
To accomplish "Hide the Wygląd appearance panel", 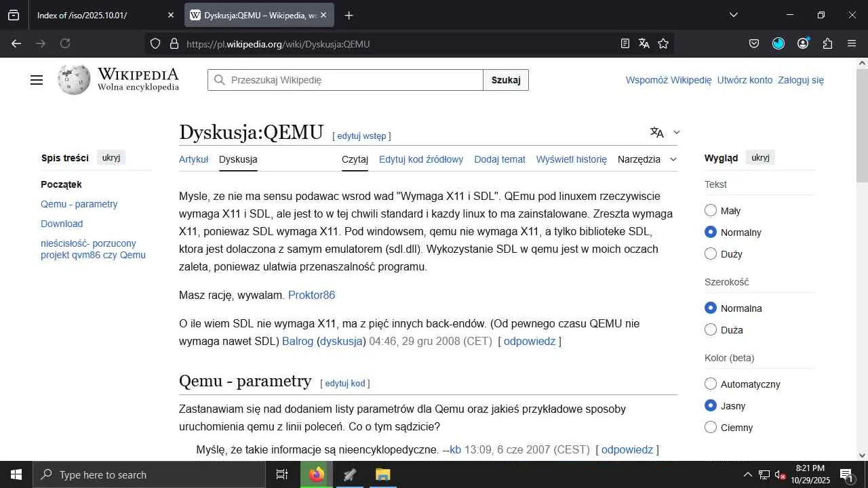I will click(761, 158).
